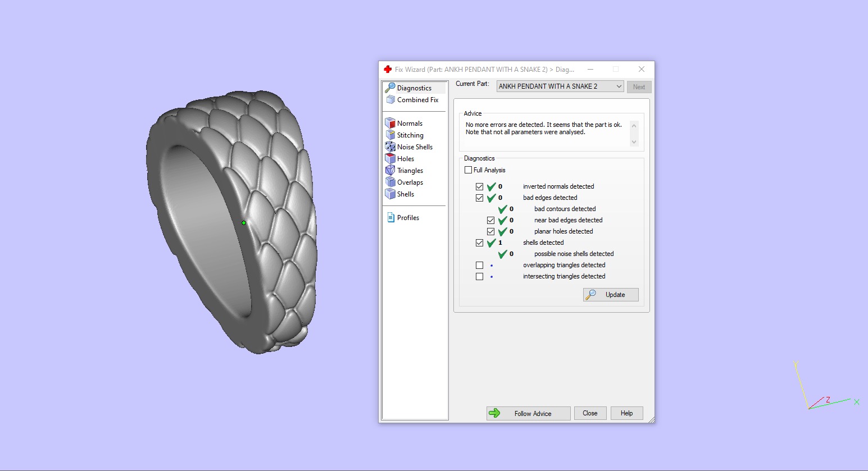Click the Next button
The image size is (868, 471).
point(639,87)
